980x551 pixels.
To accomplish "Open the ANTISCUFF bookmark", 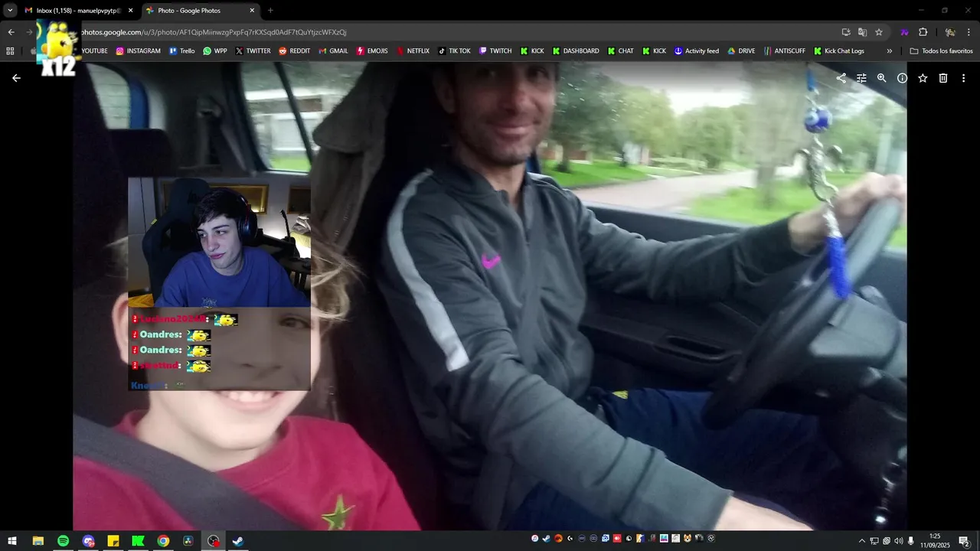I will [784, 51].
